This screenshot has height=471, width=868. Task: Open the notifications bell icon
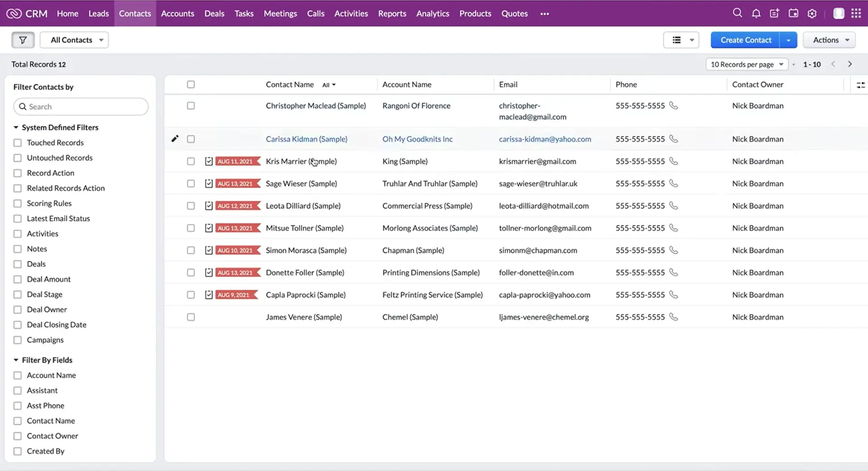pos(756,14)
